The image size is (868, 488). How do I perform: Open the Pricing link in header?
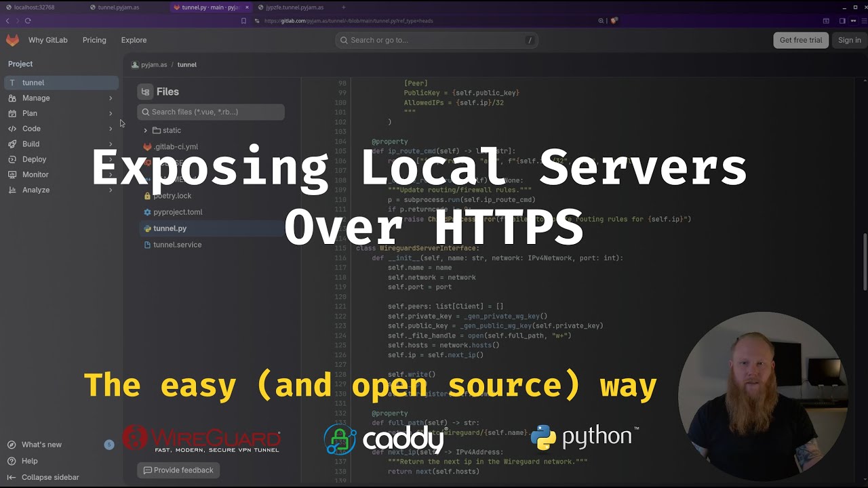pos(94,40)
